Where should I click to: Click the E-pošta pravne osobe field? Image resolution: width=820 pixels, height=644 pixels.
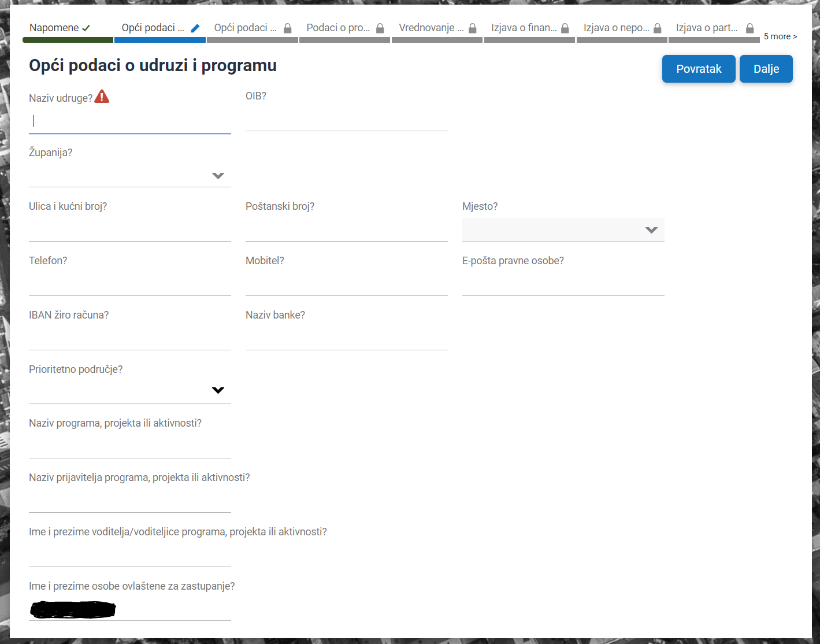tap(563, 284)
